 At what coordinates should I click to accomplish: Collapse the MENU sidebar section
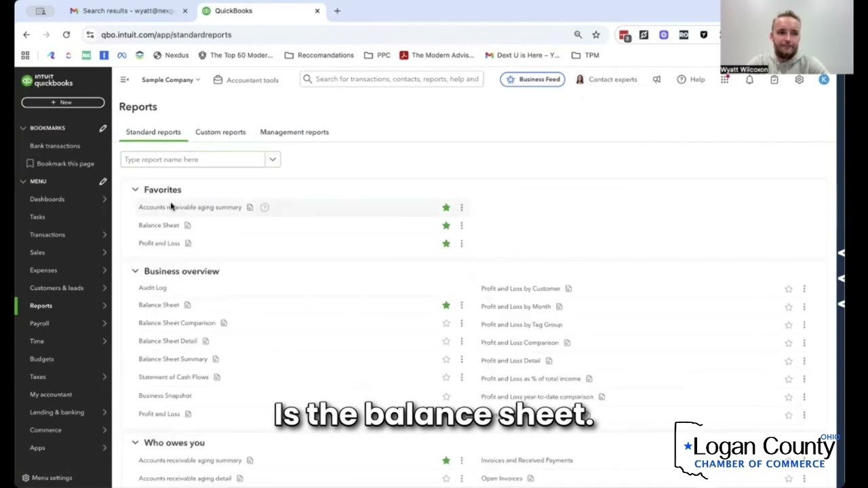(23, 181)
